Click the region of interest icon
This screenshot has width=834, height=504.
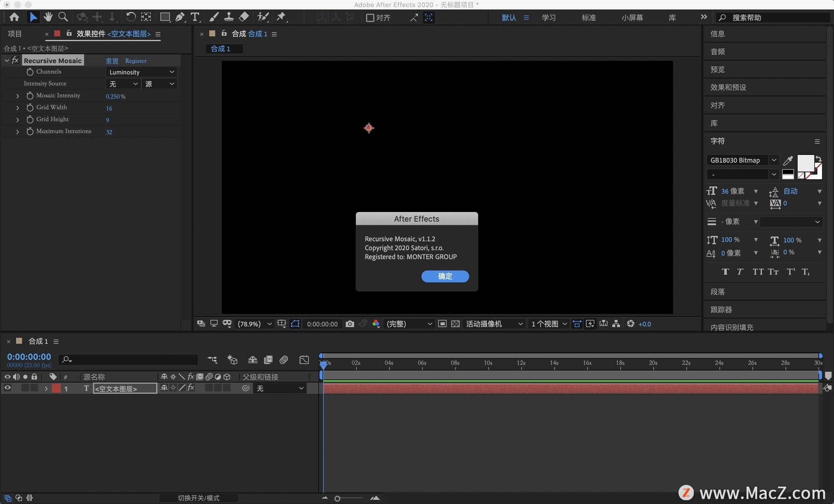pos(442,324)
